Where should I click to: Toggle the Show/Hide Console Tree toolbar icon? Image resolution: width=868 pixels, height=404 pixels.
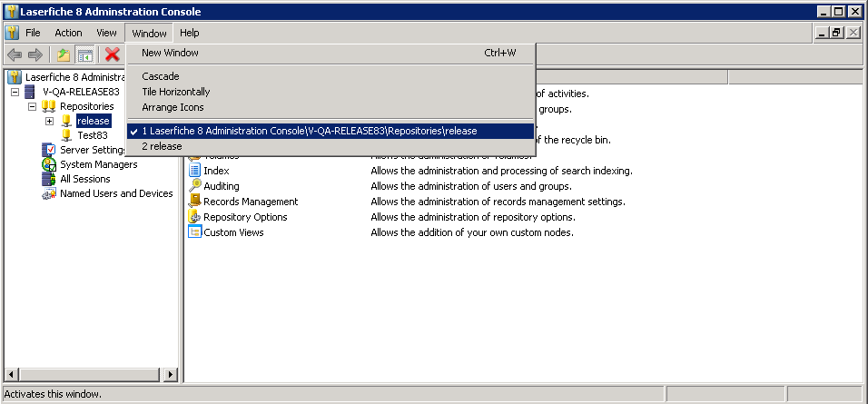click(84, 54)
